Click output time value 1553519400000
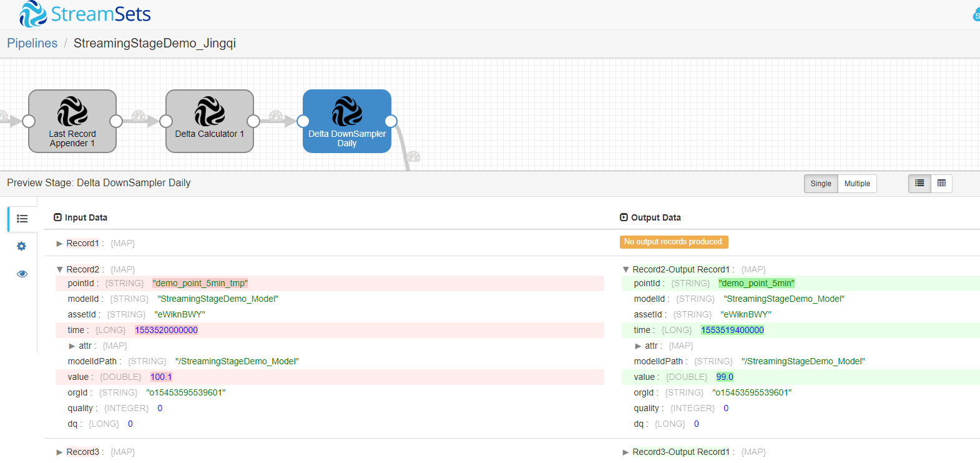980x463 pixels. point(732,330)
